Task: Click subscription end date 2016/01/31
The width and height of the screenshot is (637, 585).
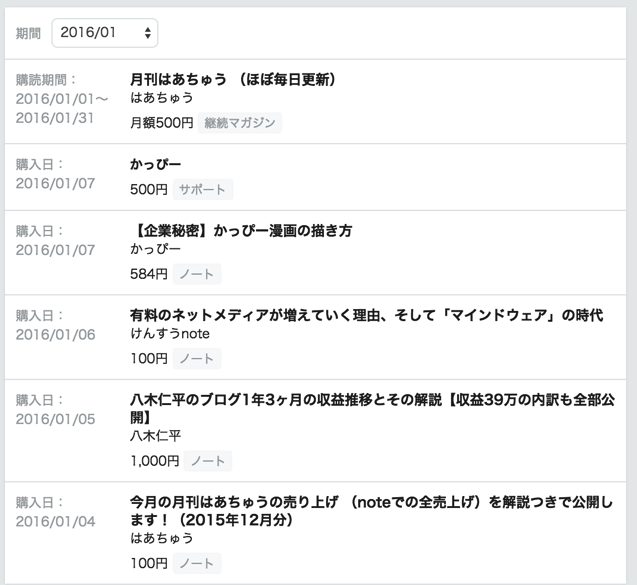Action: 55,118
